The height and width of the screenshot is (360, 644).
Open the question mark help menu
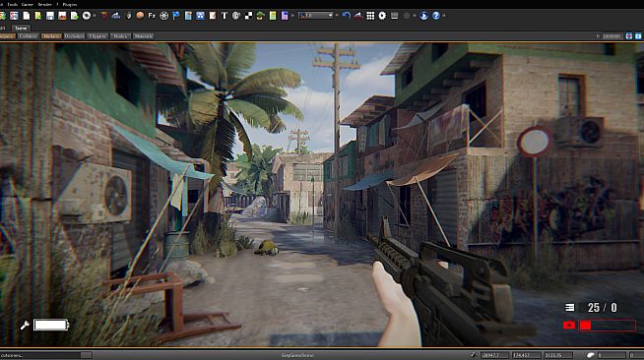point(57,4)
